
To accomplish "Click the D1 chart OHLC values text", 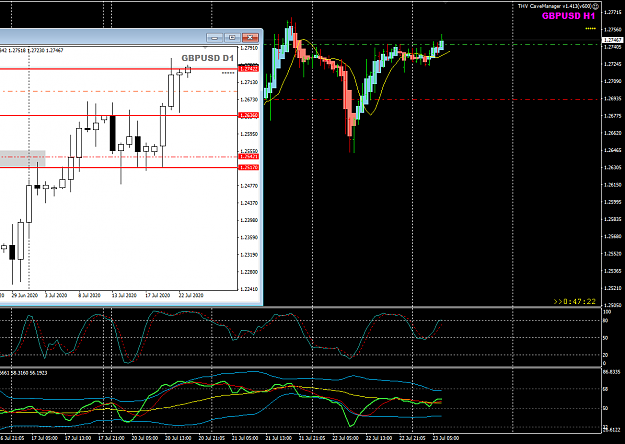I will click(31, 50).
